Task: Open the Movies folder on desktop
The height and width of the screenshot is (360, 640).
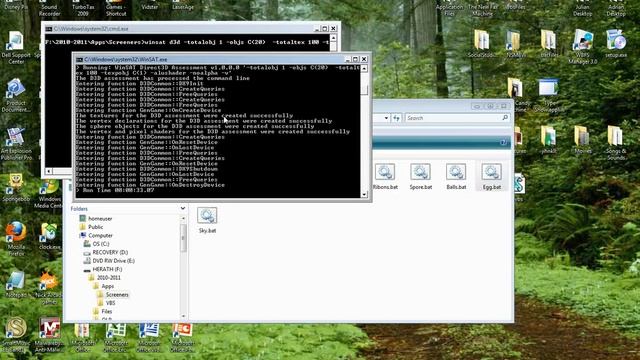Action: click(x=582, y=140)
